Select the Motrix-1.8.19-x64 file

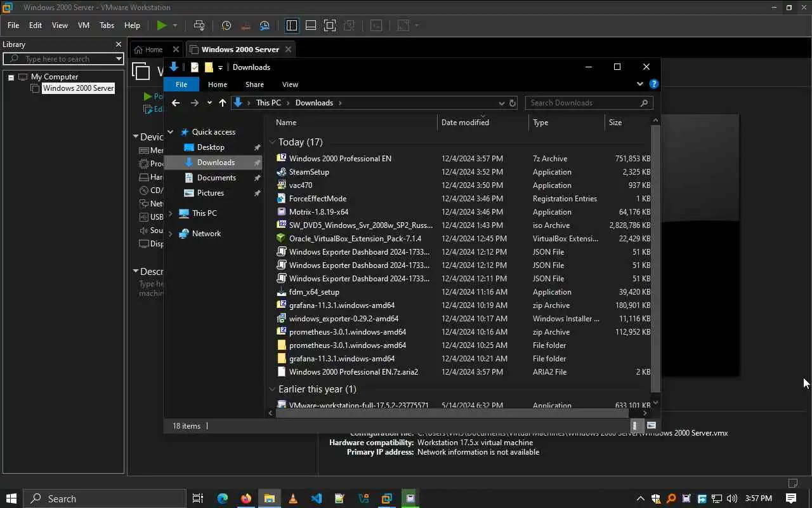click(463, 212)
